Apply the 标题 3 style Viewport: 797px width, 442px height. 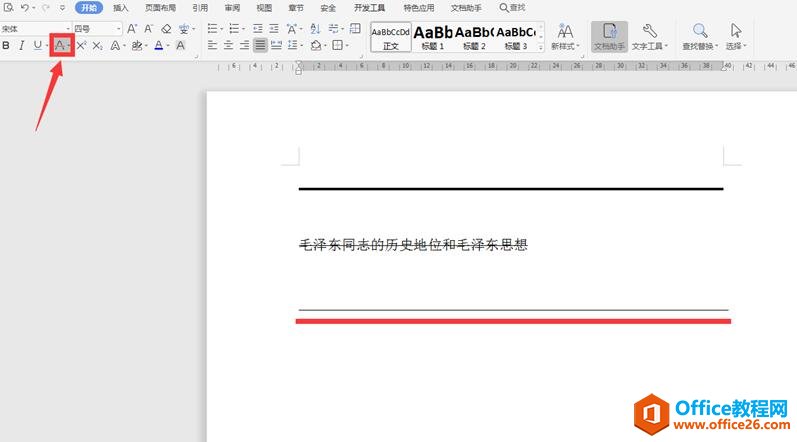(515, 37)
